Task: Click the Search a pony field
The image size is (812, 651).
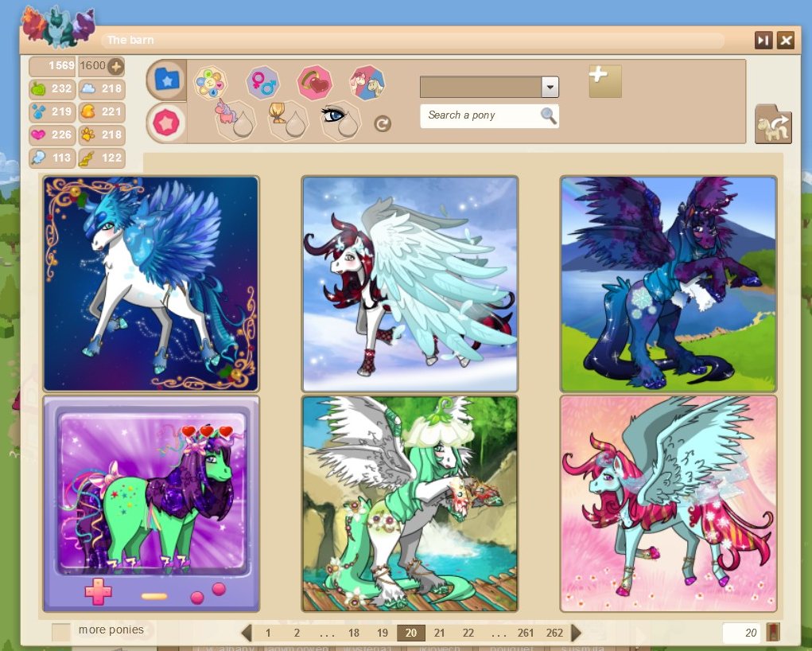Action: tap(480, 115)
